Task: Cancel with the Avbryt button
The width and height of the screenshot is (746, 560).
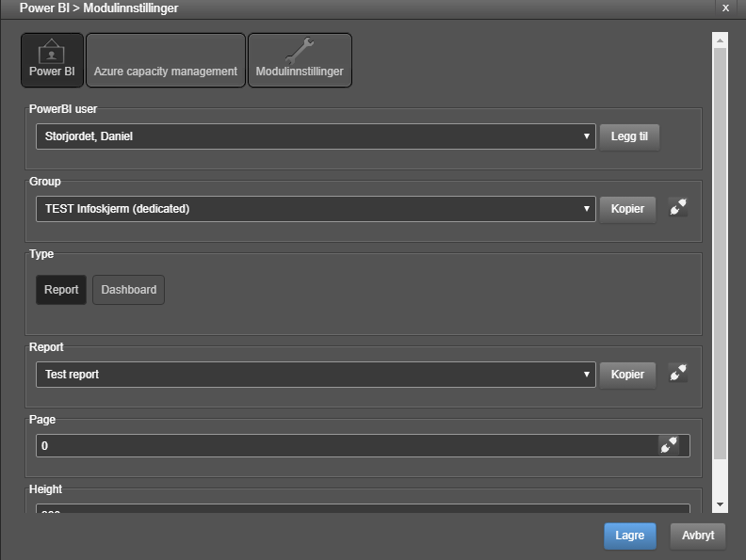Action: (x=698, y=536)
